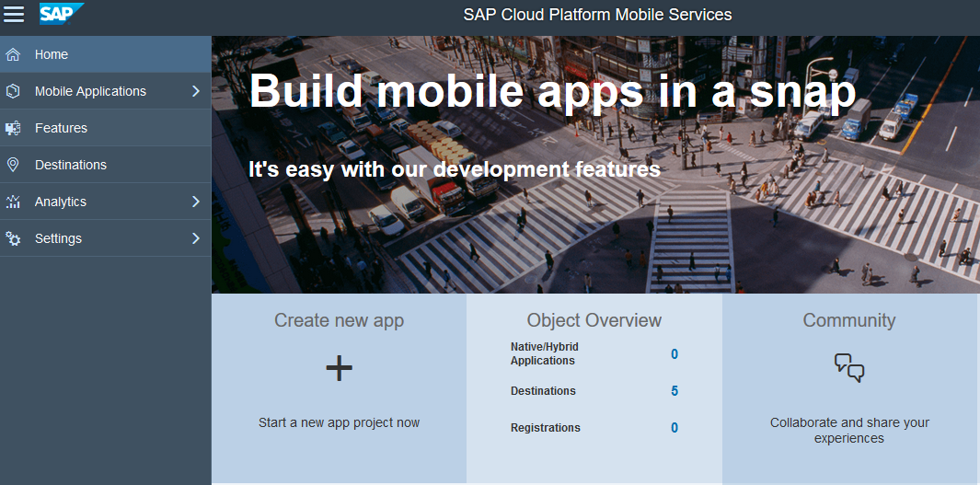Click the Home house icon in sidebar

[x=13, y=54]
